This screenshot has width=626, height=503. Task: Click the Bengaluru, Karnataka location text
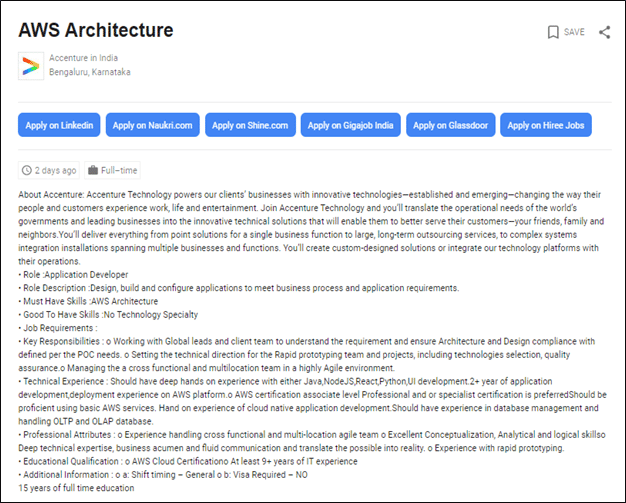(x=90, y=72)
